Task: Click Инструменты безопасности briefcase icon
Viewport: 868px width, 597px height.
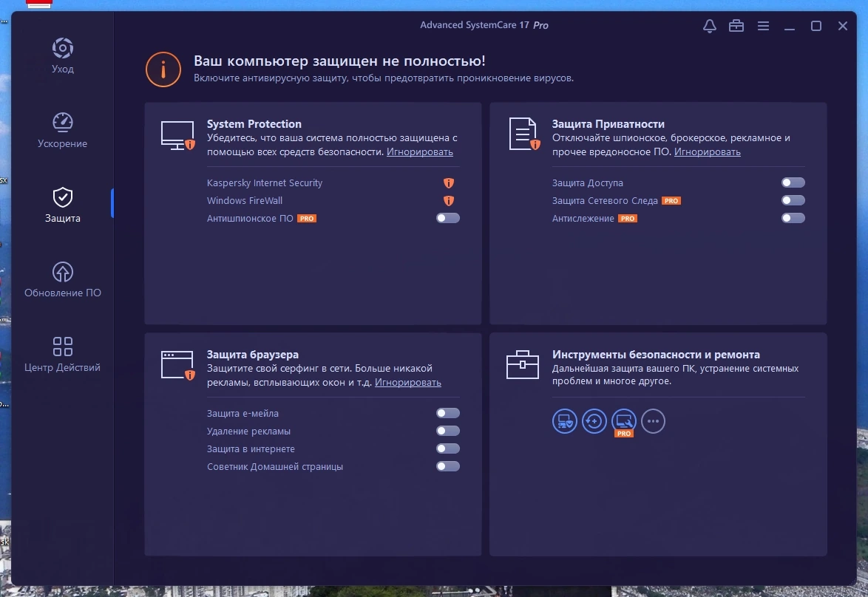Action: [523, 364]
